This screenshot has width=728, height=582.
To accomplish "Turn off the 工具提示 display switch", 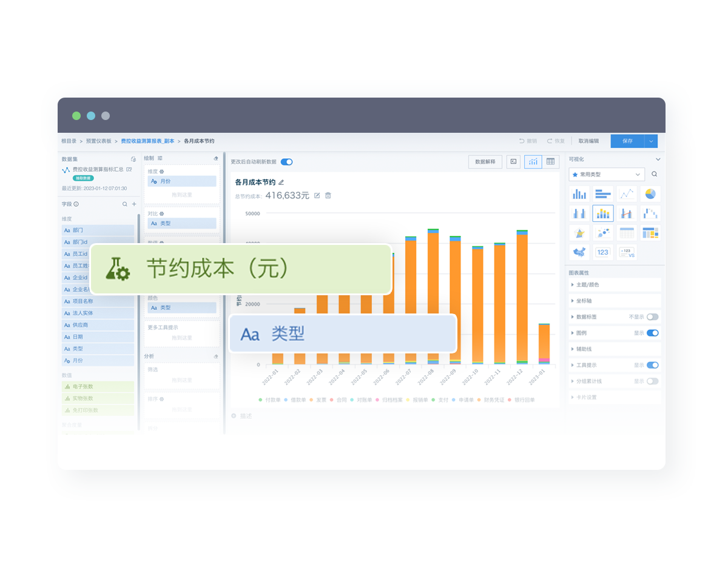I will click(x=652, y=365).
